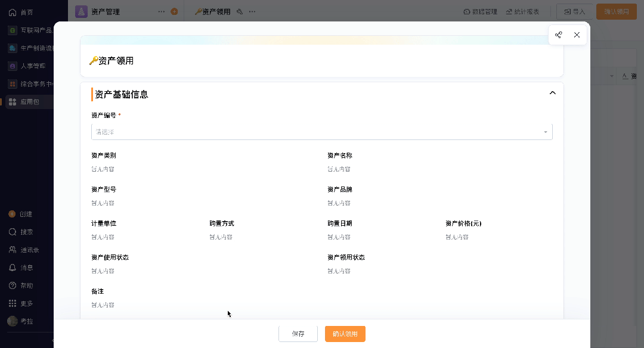Collapse the 资产基础信息 section
This screenshot has width=644, height=348.
552,93
